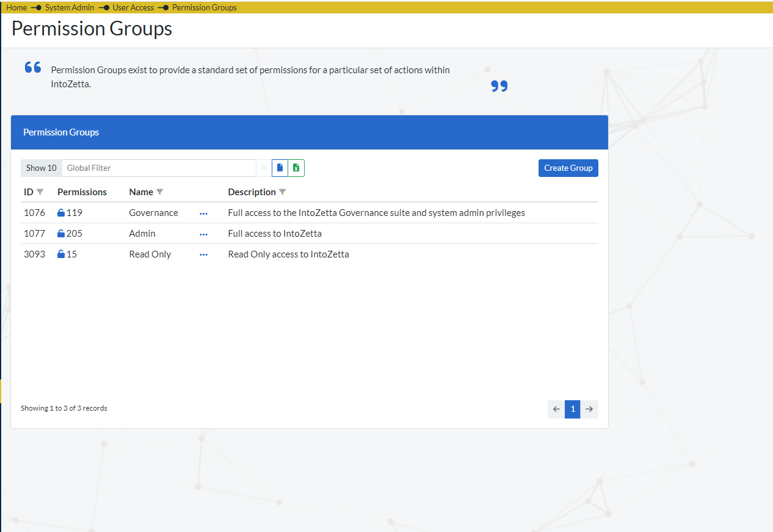773x532 pixels.
Task: Clear the global filter with X icon
Action: pyautogui.click(x=264, y=168)
